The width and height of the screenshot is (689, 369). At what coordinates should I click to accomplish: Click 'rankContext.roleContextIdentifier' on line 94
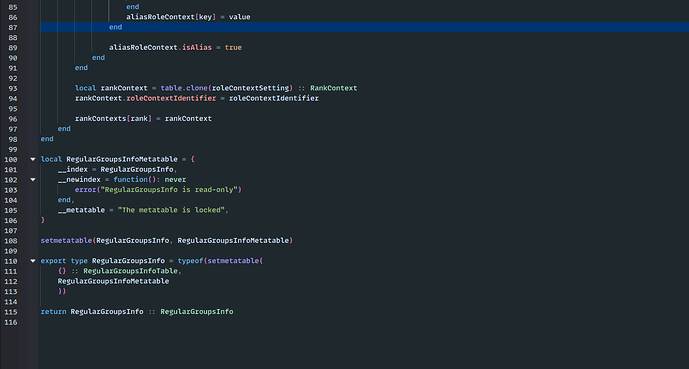pyautogui.click(x=145, y=98)
